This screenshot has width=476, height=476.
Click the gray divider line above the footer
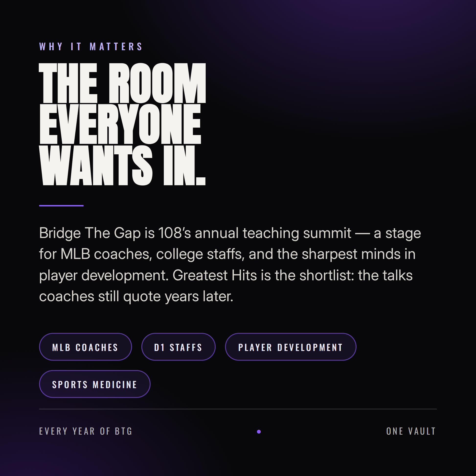click(x=238, y=409)
